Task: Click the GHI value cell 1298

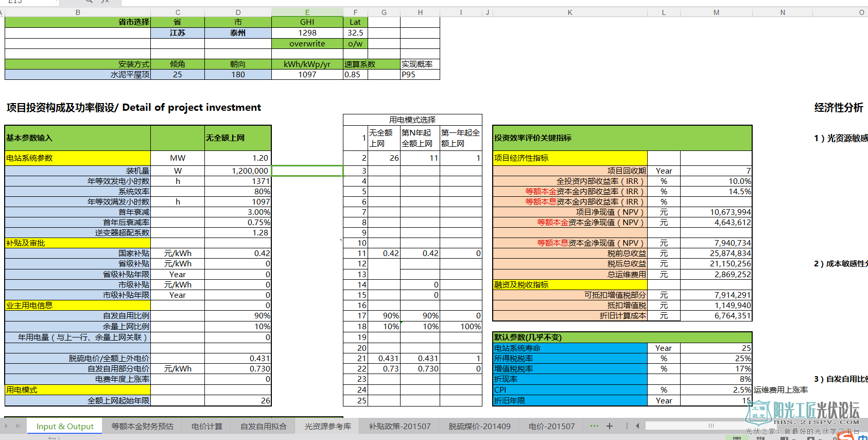Action: (x=307, y=33)
